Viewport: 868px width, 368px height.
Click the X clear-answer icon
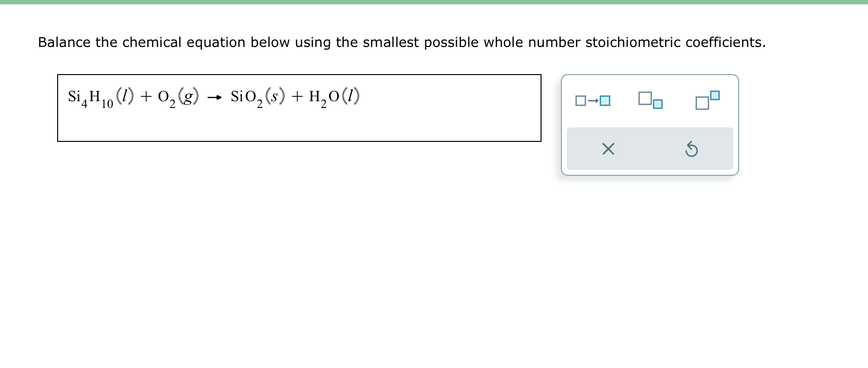point(608,149)
